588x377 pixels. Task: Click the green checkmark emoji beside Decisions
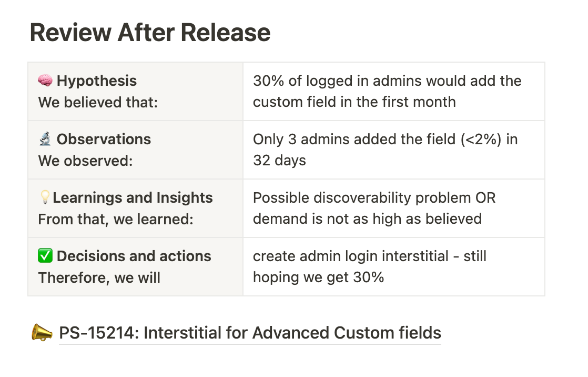pos(45,256)
